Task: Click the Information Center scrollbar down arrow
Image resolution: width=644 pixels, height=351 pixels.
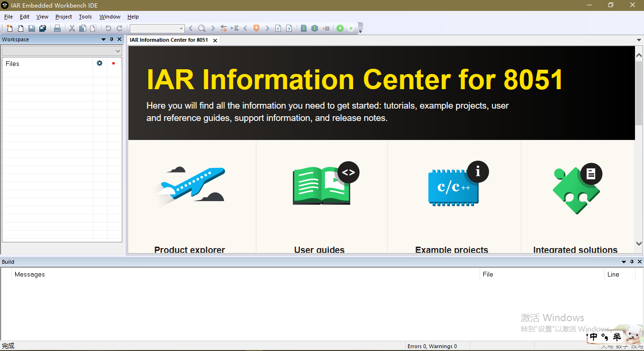Action: (639, 244)
